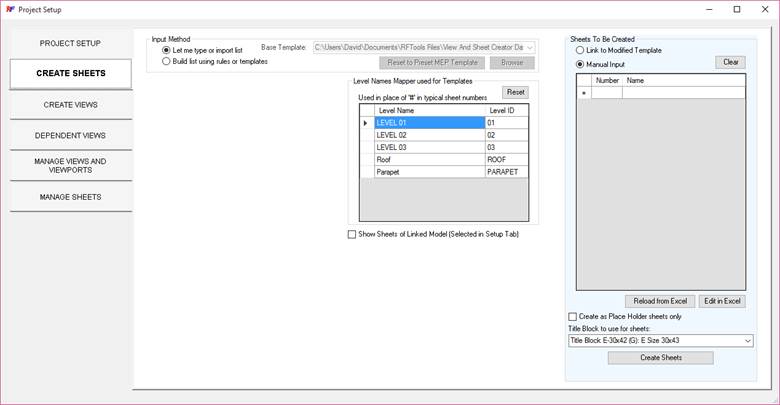Open the PROJECT SETUP tab

click(x=70, y=44)
